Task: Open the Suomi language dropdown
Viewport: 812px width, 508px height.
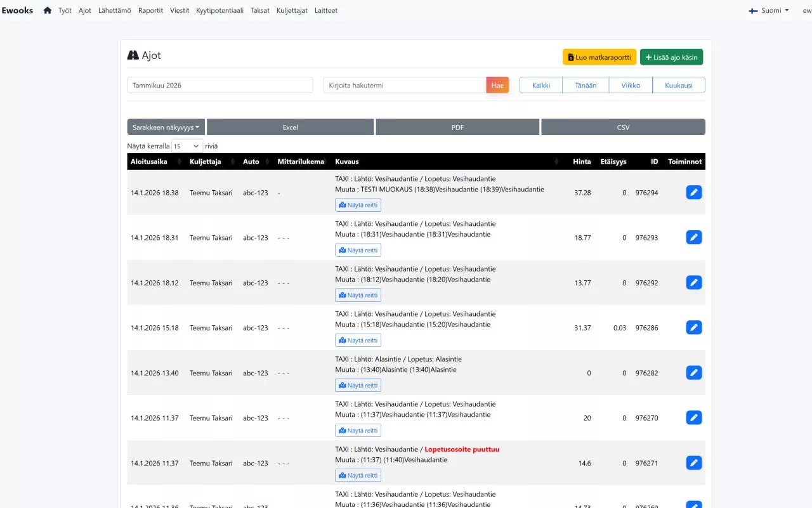Action: click(769, 11)
